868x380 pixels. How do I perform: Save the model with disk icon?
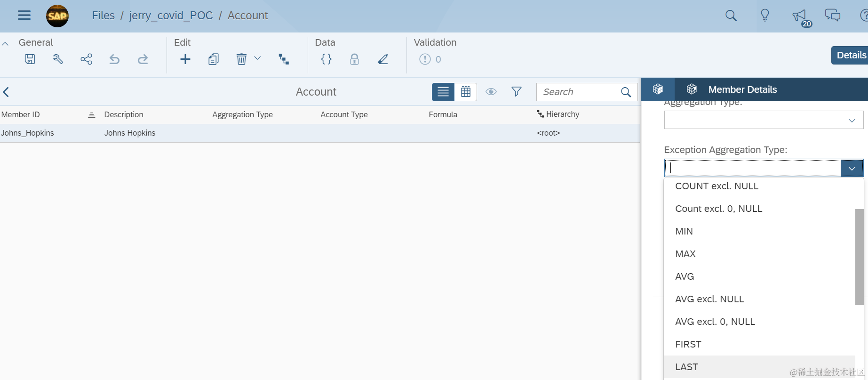[x=30, y=59]
